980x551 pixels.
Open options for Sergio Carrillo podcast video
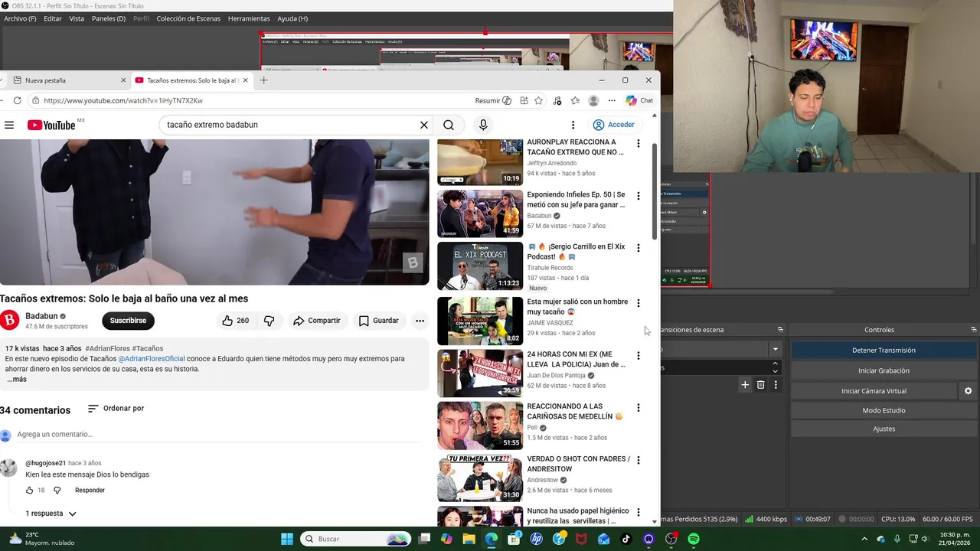point(638,248)
